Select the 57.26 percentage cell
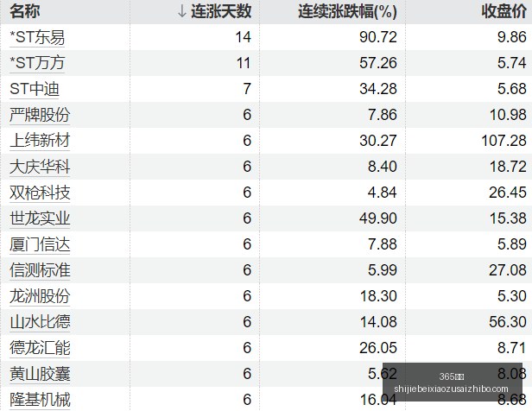The height and width of the screenshot is (411, 532). click(378, 63)
